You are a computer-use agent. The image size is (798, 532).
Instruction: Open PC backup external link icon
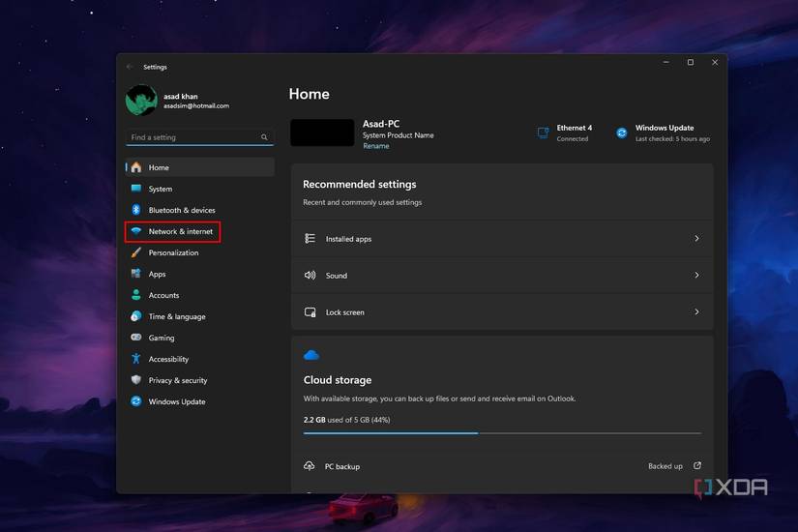pos(697,466)
